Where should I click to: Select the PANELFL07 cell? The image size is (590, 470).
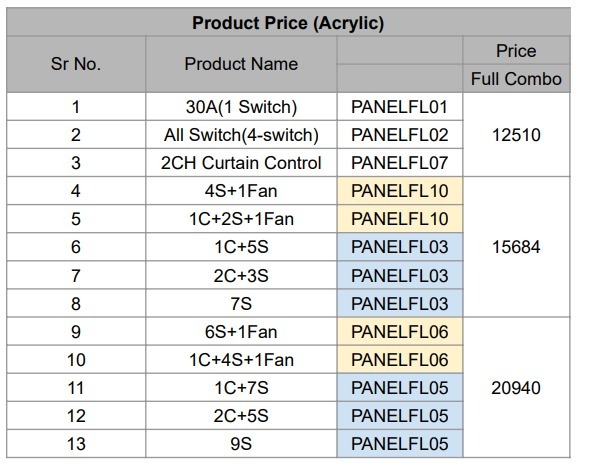[400, 163]
